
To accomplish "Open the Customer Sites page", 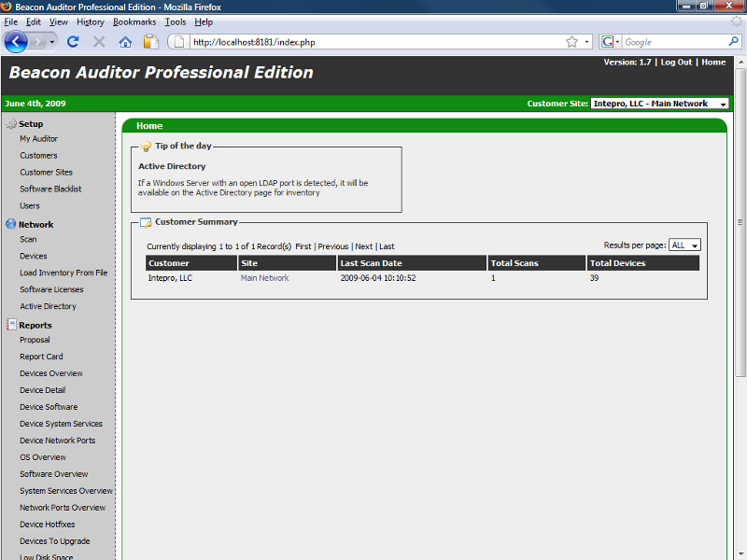I will pos(46,173).
